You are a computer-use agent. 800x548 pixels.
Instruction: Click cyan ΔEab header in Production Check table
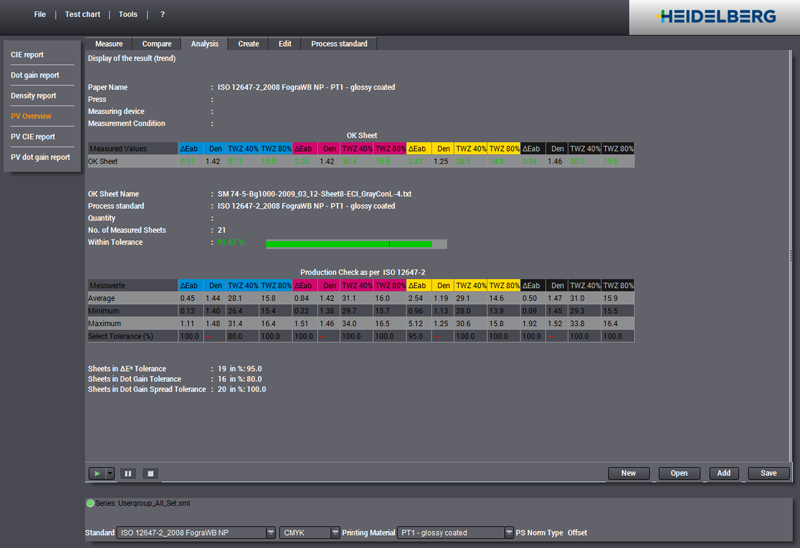click(x=188, y=285)
